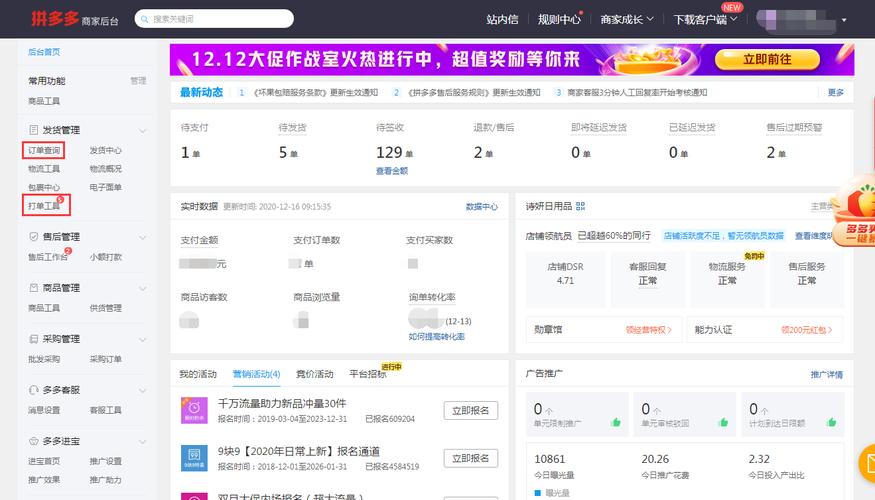Open 客服工具 in the sidebar

pyautogui.click(x=105, y=410)
